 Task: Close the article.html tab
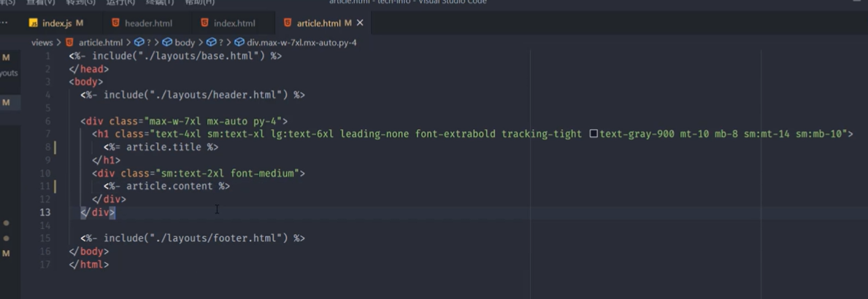tap(360, 23)
